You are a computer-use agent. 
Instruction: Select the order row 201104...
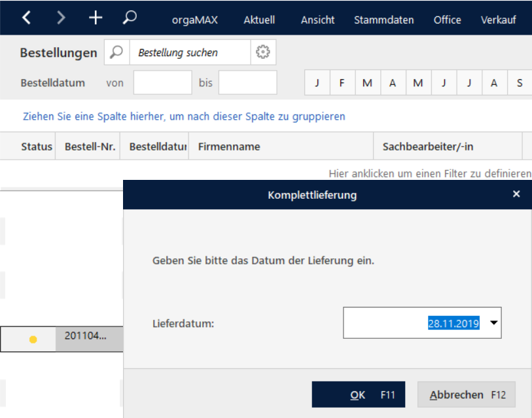62,339
